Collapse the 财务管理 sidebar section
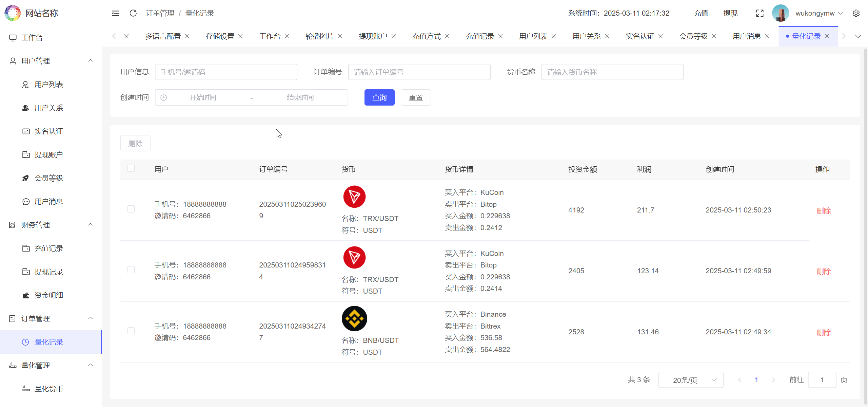The height and width of the screenshot is (407, 868). [90, 224]
